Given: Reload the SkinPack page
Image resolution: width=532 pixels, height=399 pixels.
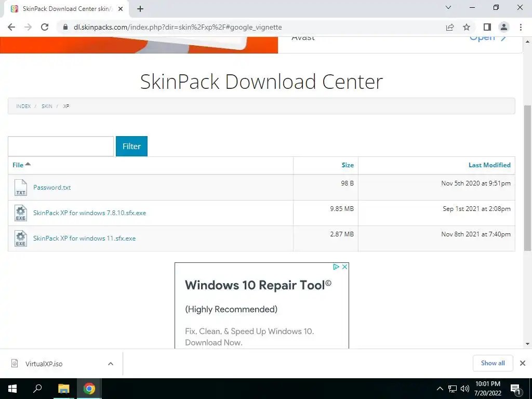Looking at the screenshot, I should [x=45, y=27].
